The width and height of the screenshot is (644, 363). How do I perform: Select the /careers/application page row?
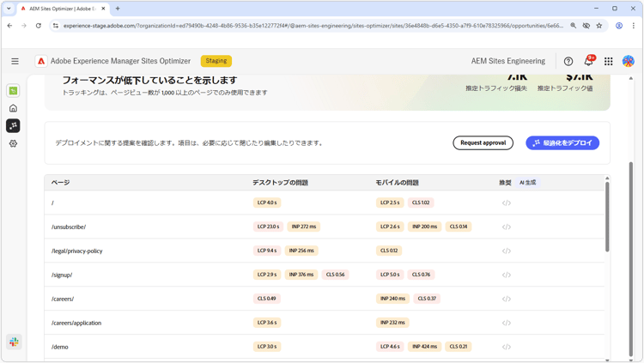pos(325,323)
